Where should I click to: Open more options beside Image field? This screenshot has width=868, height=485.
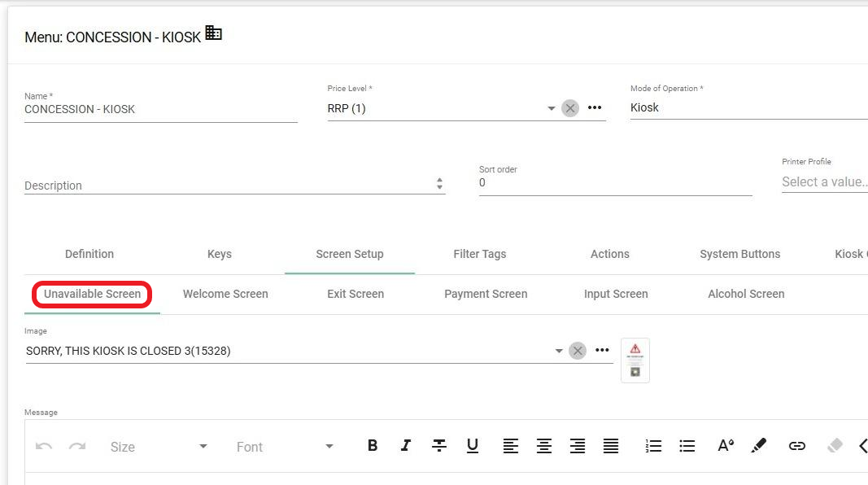pos(602,351)
